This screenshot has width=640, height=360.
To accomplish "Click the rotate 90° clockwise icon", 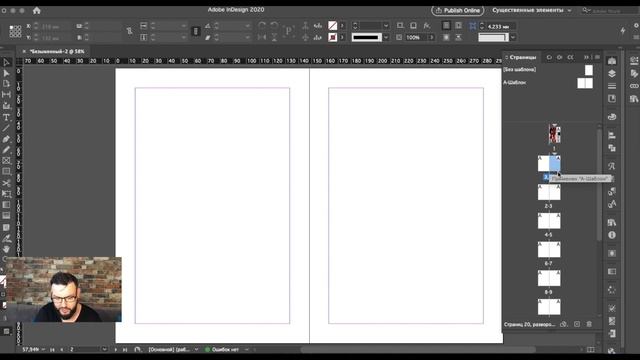I will (x=262, y=26).
